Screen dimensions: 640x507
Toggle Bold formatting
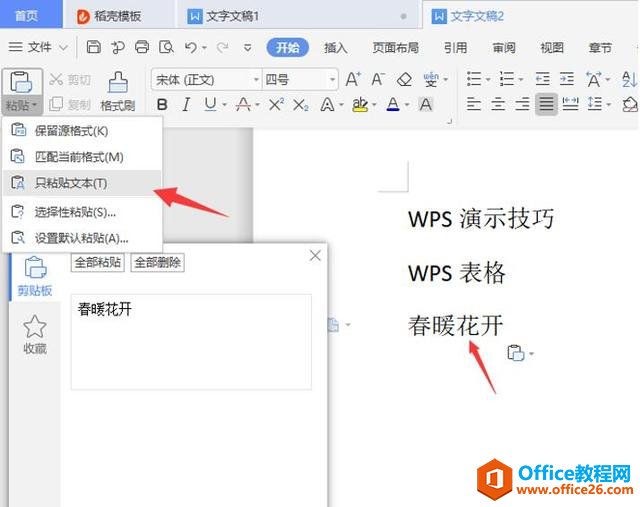[162, 105]
